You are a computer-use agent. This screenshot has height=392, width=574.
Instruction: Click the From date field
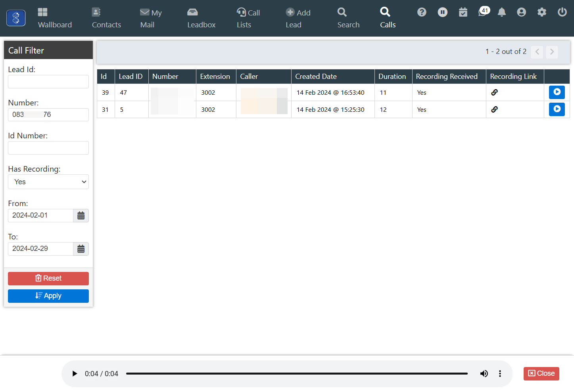(40, 216)
